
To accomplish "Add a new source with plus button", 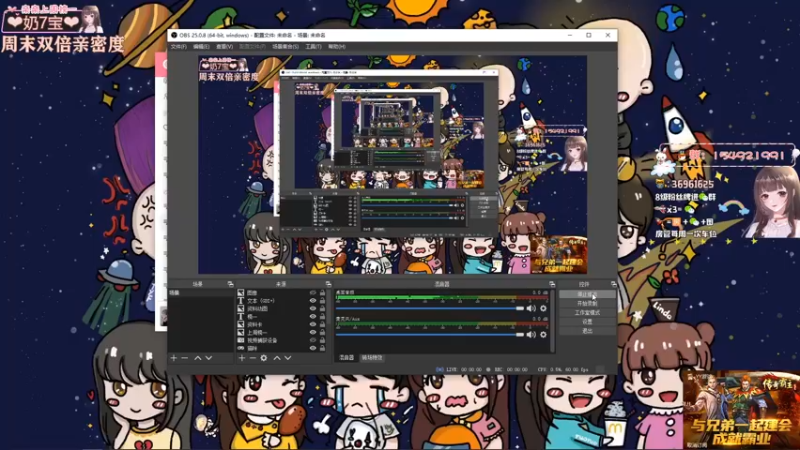I will pyautogui.click(x=242, y=358).
